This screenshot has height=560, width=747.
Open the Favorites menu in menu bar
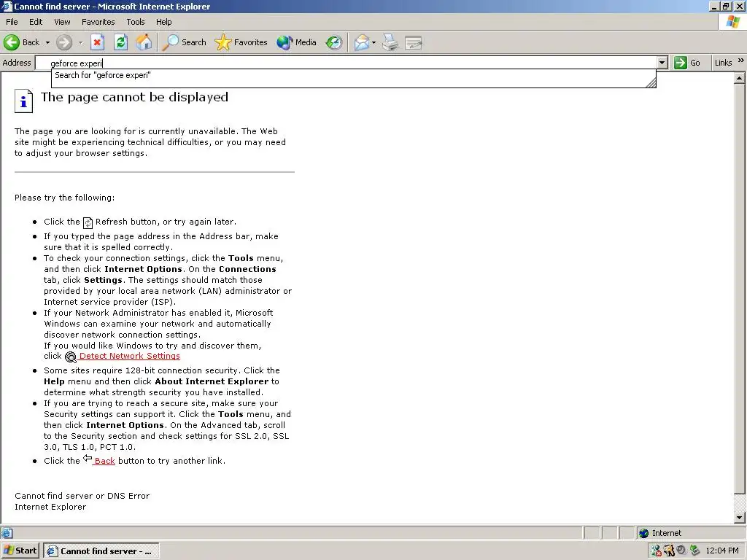tap(98, 22)
